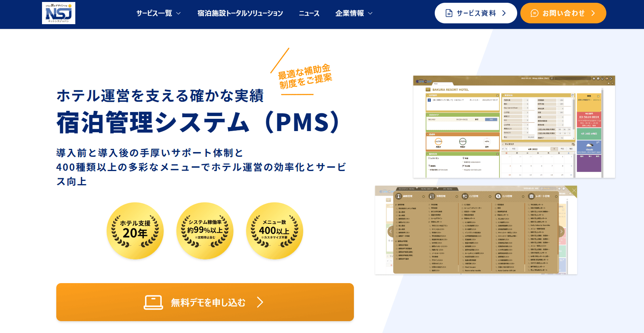Viewport: 644px width, 333px height.
Task: Go to the ニュース page
Action: [x=309, y=13]
